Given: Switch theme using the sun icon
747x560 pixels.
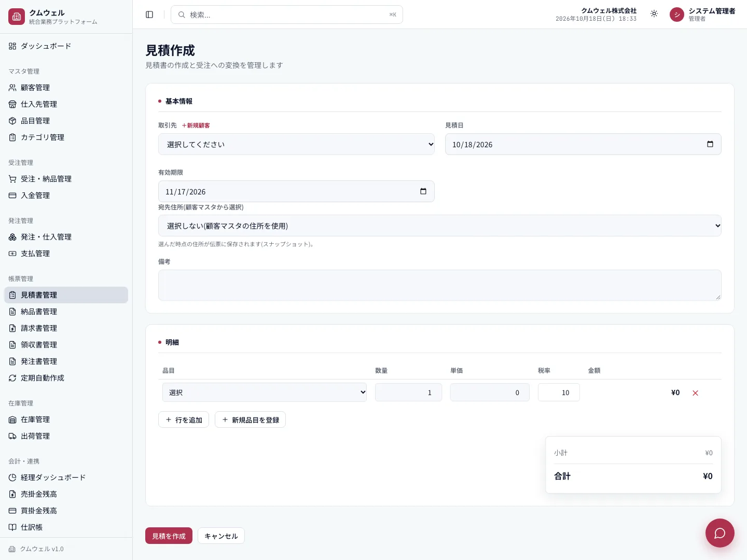Looking at the screenshot, I should click(654, 14).
